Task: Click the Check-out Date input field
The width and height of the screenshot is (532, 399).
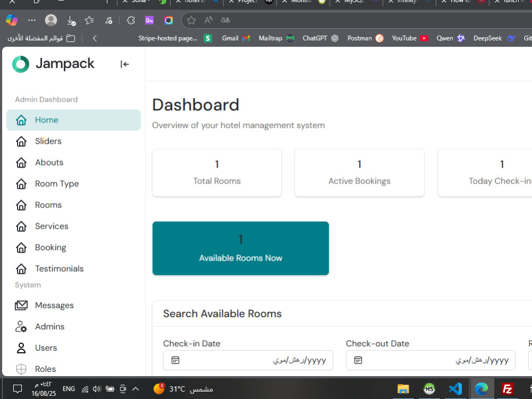Action: (x=430, y=360)
